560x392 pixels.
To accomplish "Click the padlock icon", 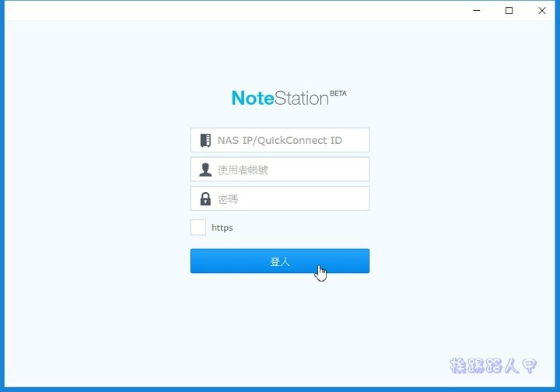I will coord(205,199).
